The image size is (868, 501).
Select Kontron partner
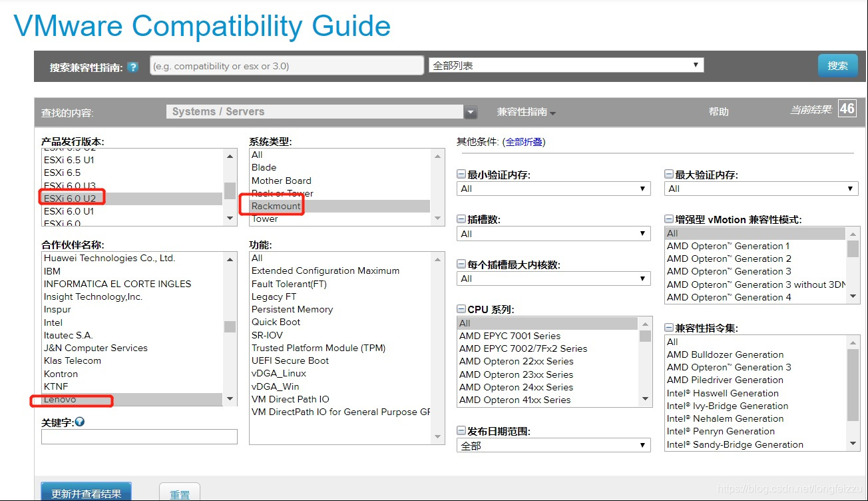132,374
